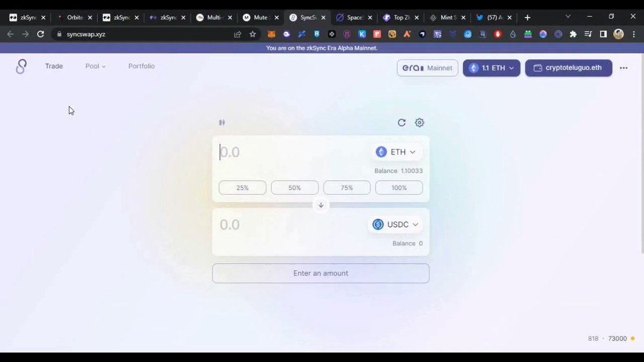Switch to the Mute browser tab
Screen dimensions: 644x362
click(260, 17)
